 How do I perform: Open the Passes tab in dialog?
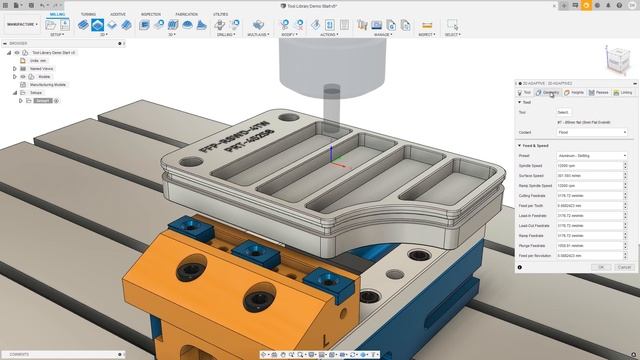(599, 93)
